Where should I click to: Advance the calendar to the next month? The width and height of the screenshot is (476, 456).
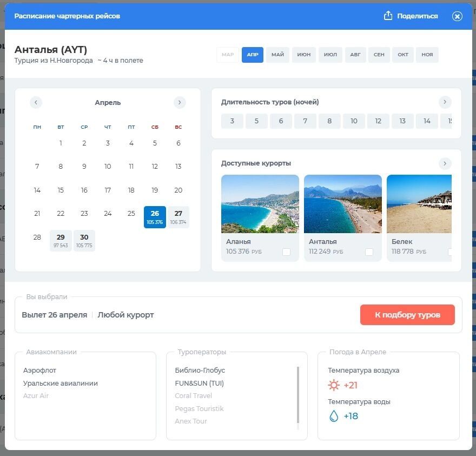(x=180, y=102)
